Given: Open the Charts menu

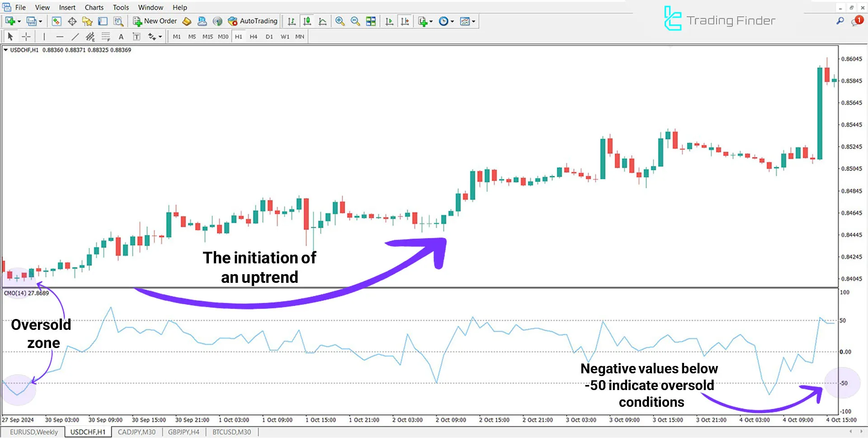Looking at the screenshot, I should 94,7.
